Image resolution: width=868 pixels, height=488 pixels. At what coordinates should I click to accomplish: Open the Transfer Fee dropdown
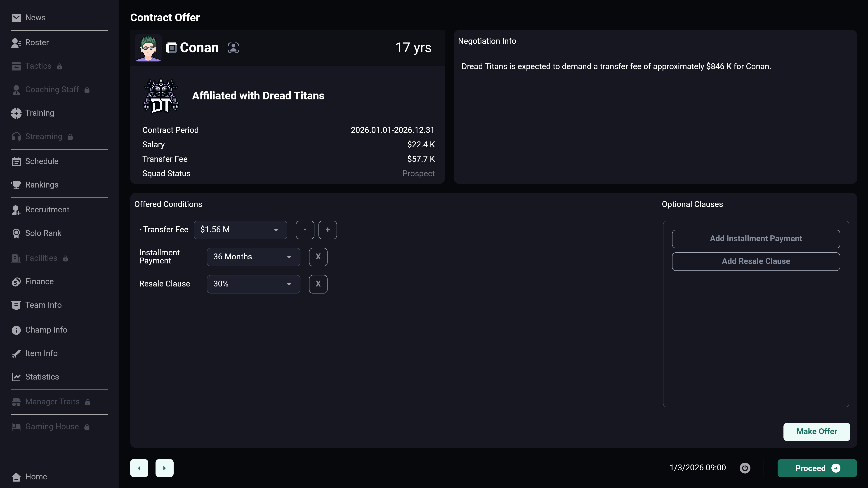[240, 230]
